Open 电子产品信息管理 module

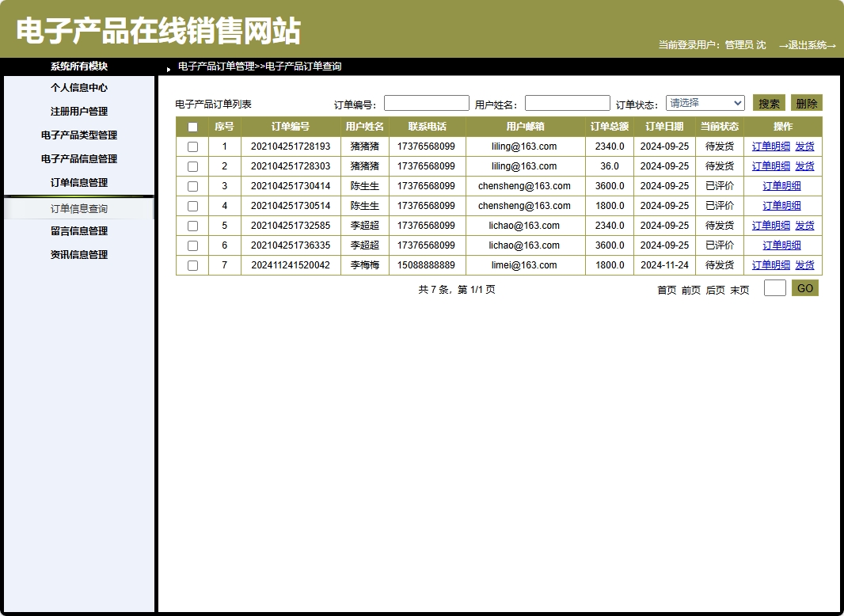(79, 158)
